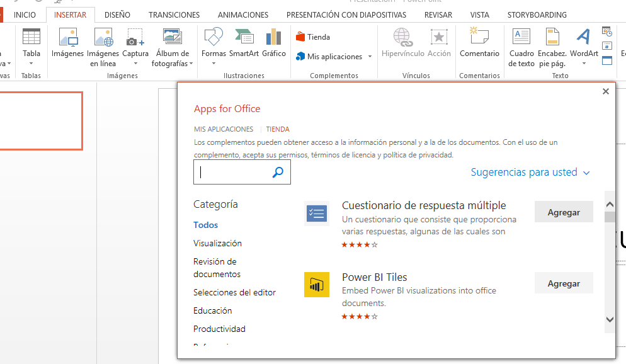626x364 pixels.
Task: Expand the Formas dropdown arrow
Action: pos(213,64)
